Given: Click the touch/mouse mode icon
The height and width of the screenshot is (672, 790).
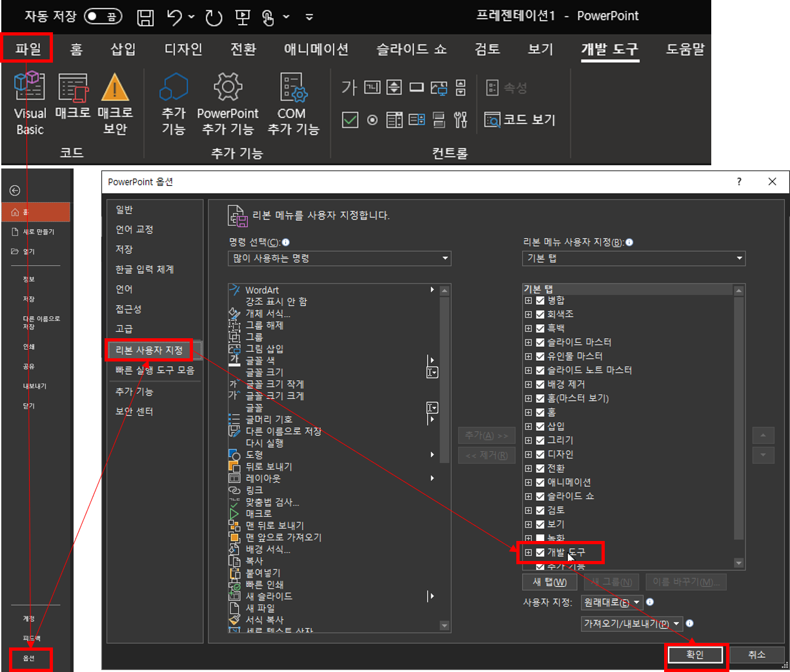Looking at the screenshot, I should point(268,17).
